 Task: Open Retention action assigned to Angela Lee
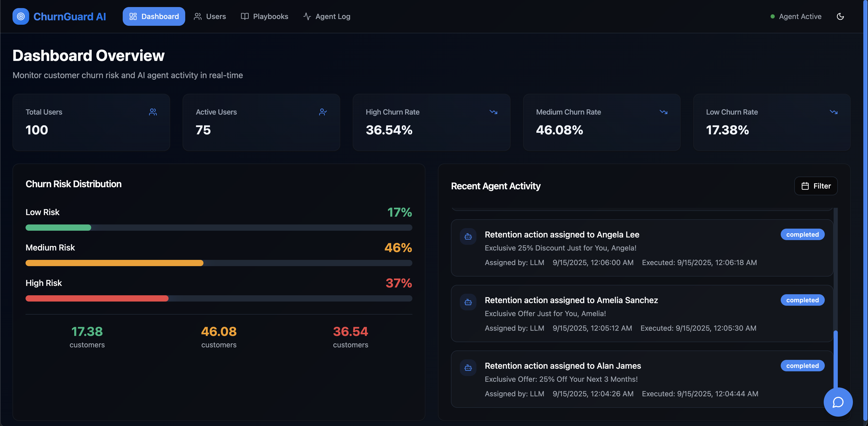tap(562, 234)
